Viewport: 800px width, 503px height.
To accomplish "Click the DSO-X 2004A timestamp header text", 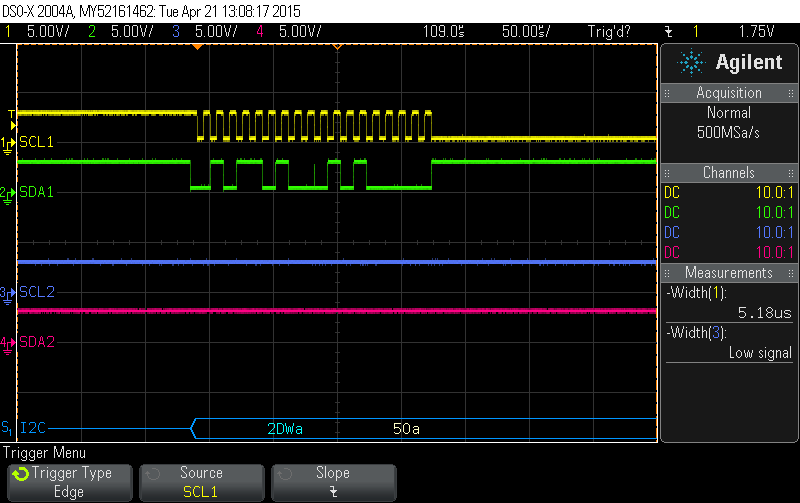I will point(152,11).
